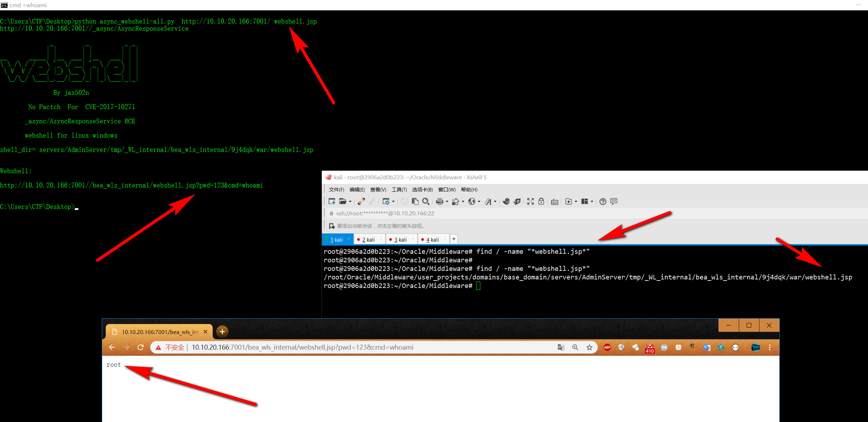Expand the font icon dropdown arrow
Screen dimensions: 868x422
point(495,202)
